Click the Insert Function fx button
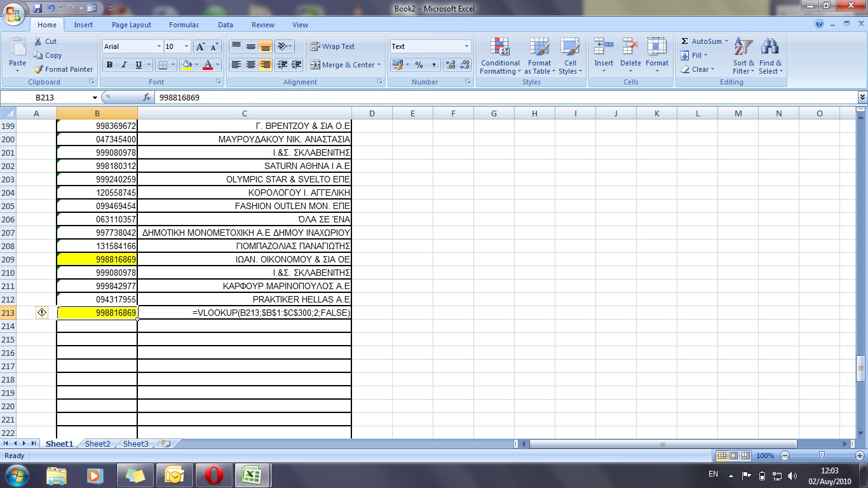 (147, 98)
